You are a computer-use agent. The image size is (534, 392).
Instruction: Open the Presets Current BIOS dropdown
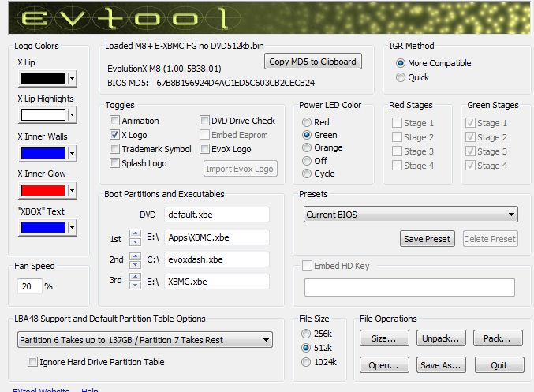pos(411,215)
